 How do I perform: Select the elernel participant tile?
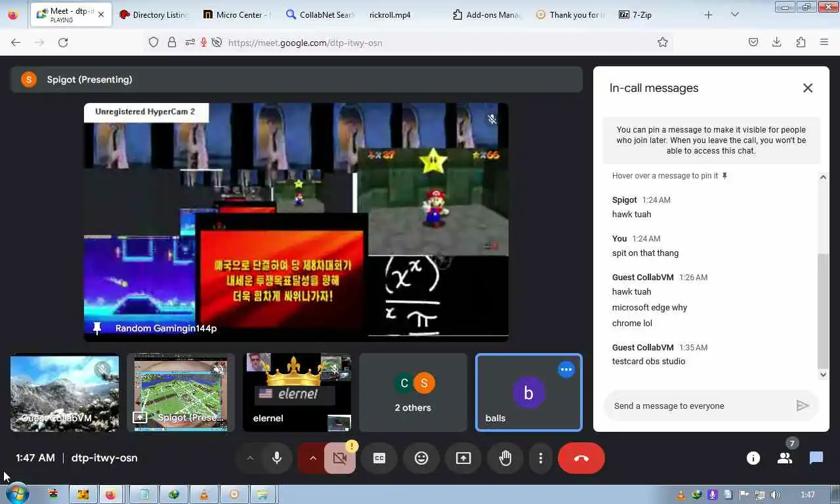pos(297,392)
